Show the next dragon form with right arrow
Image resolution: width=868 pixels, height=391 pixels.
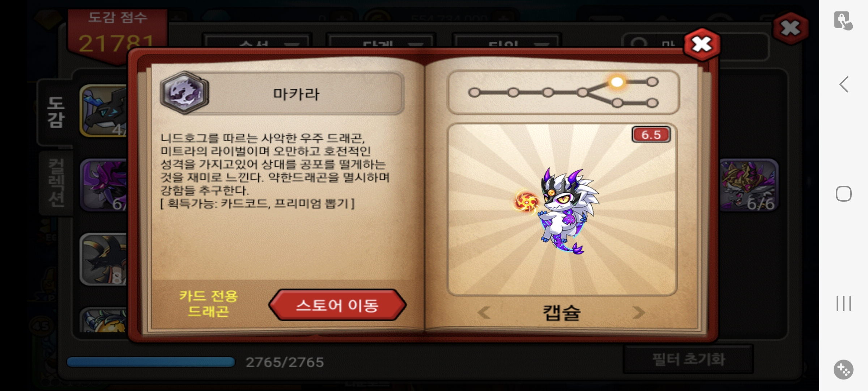click(638, 312)
